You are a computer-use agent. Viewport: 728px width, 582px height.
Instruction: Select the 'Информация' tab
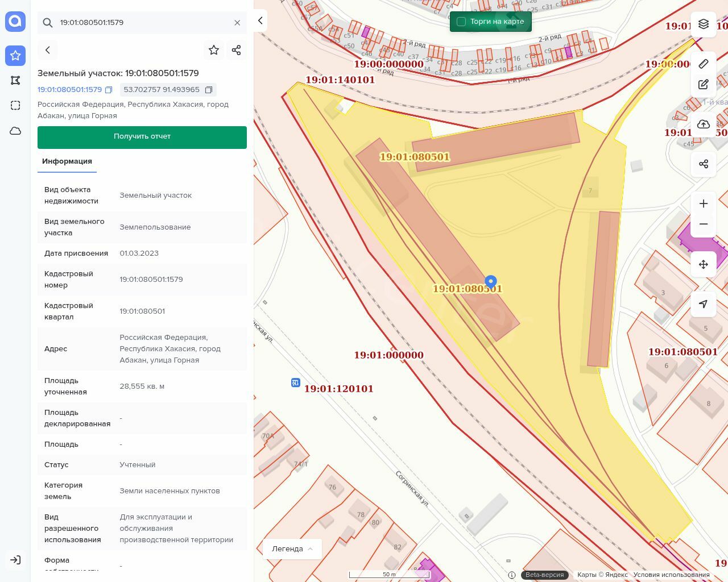coord(67,161)
